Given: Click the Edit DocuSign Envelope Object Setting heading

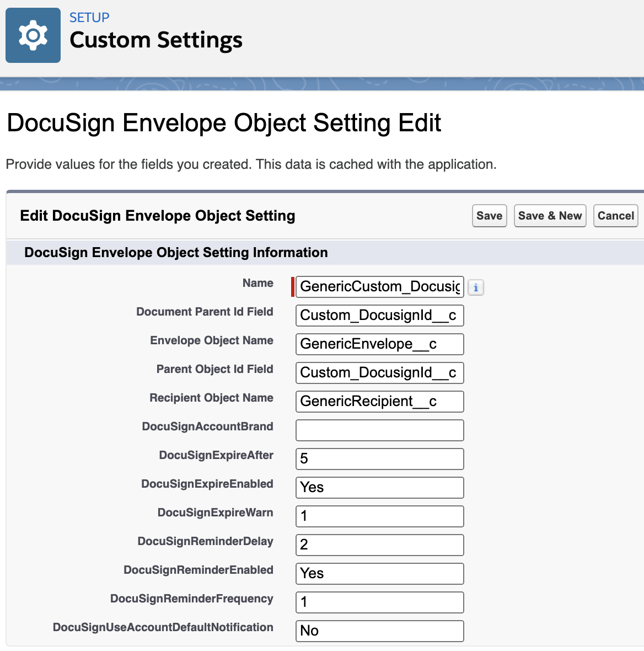Looking at the screenshot, I should (x=158, y=216).
